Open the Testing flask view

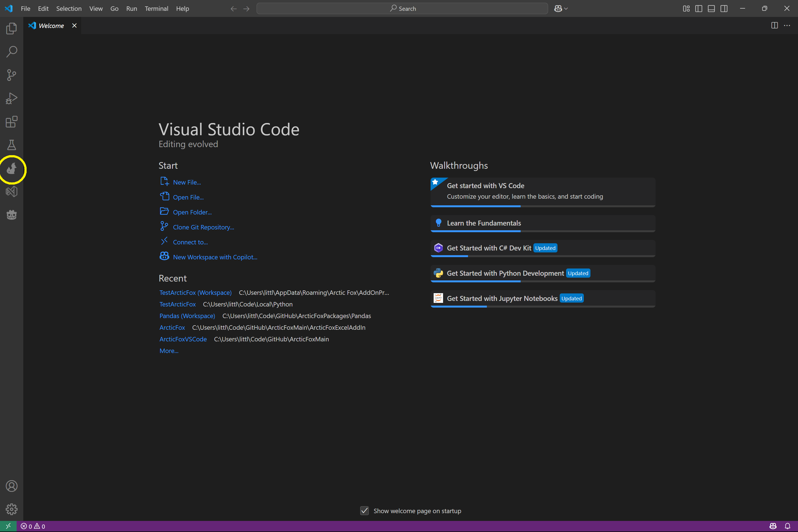[x=12, y=145]
